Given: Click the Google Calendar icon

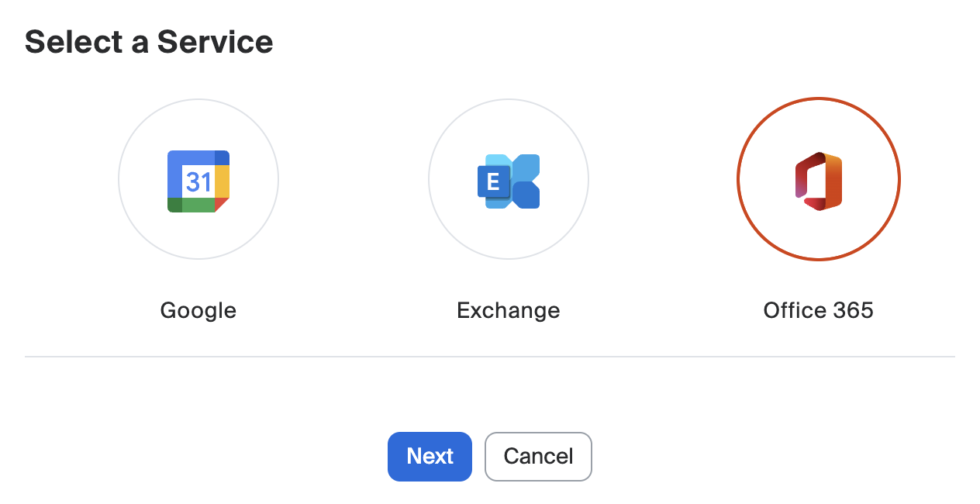Looking at the screenshot, I should tap(198, 181).
